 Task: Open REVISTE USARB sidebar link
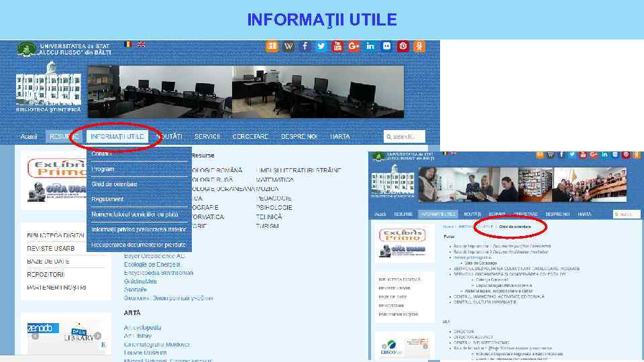coord(51,248)
